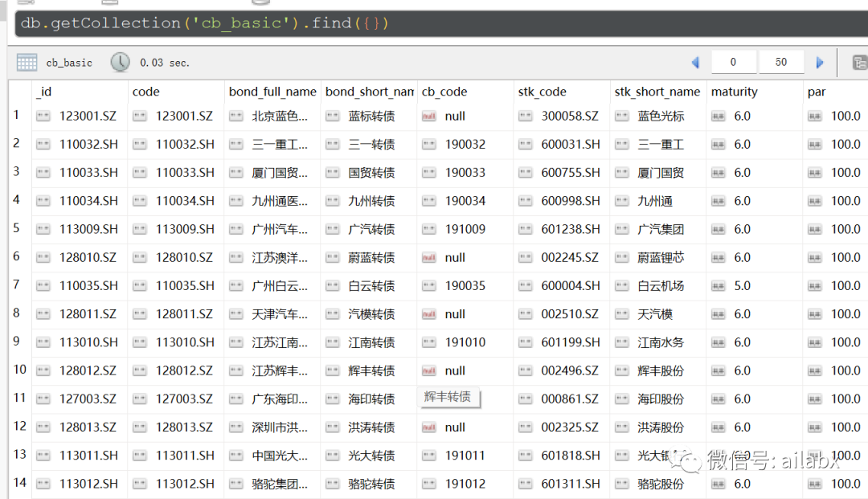This screenshot has width=868, height=499.
Task: Select the _id cell 110032.SH
Action: tap(88, 145)
